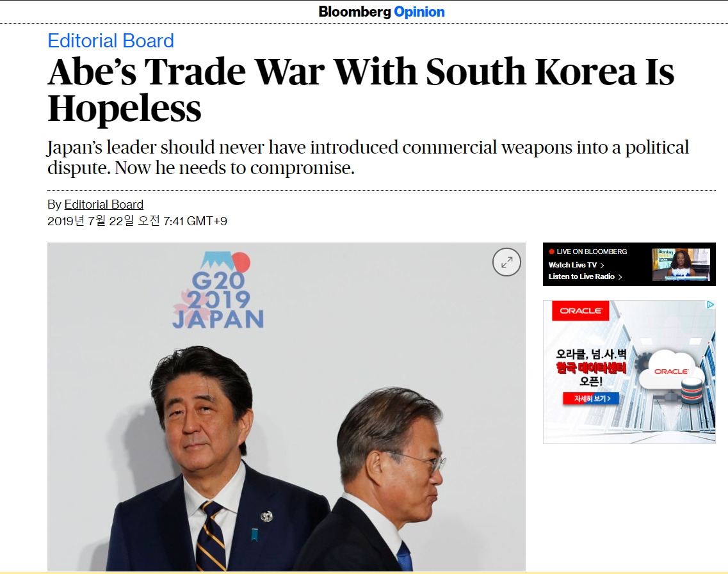This screenshot has height=574, width=728.
Task: Click the G20 summit article photo
Action: click(286, 407)
